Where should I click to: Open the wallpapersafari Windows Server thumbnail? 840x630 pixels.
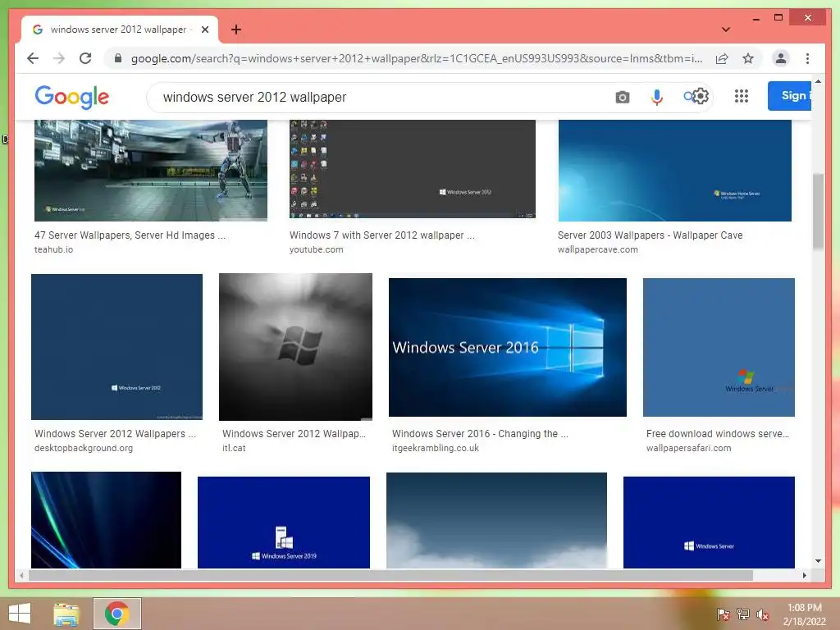[719, 347]
